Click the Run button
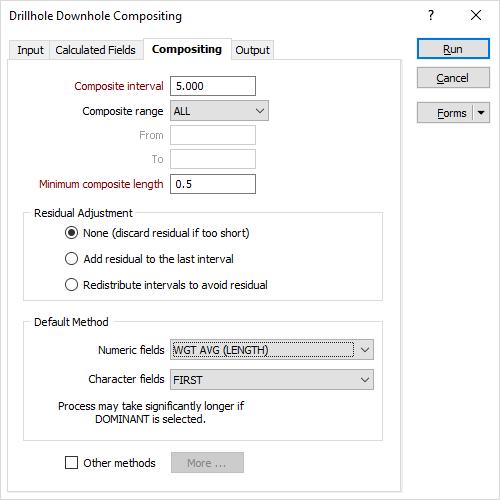This screenshot has width=500, height=500. (453, 49)
